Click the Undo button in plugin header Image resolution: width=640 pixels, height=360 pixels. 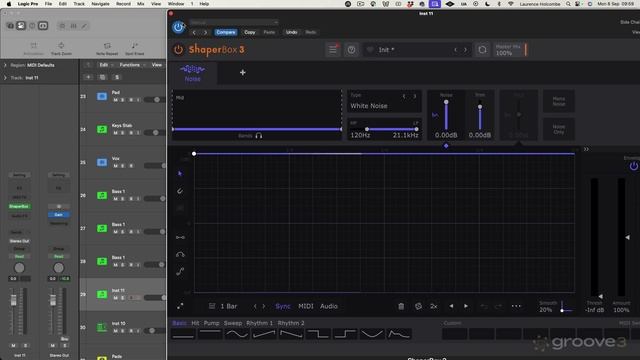[291, 32]
